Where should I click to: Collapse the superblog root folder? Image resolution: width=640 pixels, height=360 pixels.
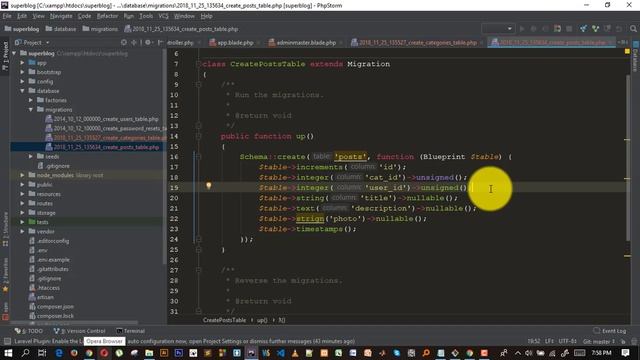14,53
